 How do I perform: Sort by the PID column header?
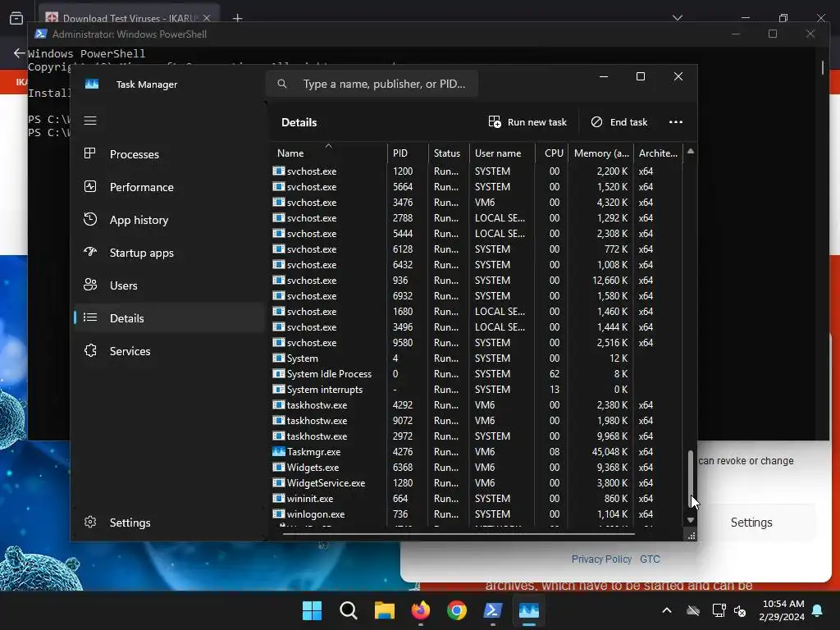click(407, 153)
